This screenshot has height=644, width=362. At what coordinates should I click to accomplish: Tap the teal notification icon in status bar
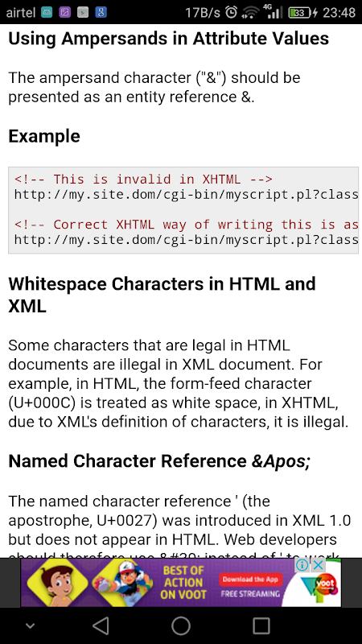point(47,12)
